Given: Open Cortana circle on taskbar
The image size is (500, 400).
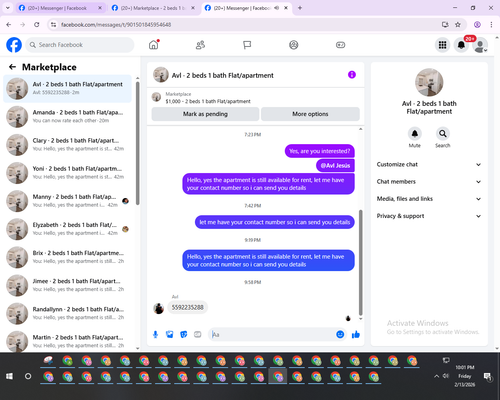Looking at the screenshot, I should click(x=28, y=376).
